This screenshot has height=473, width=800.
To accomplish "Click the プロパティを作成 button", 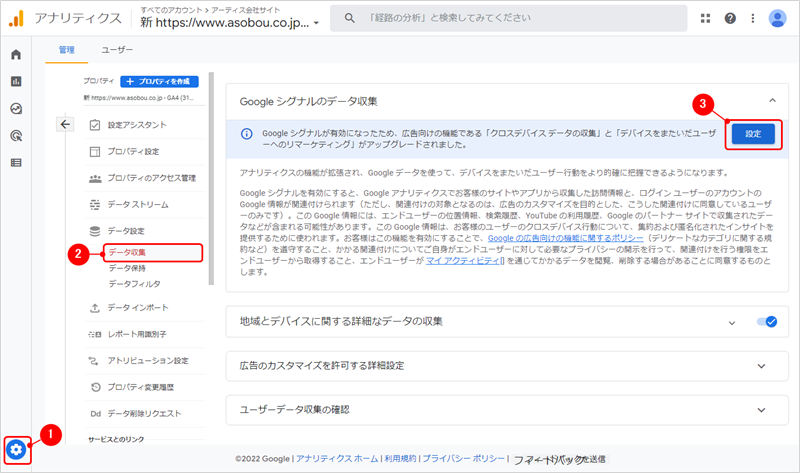I will point(159,81).
